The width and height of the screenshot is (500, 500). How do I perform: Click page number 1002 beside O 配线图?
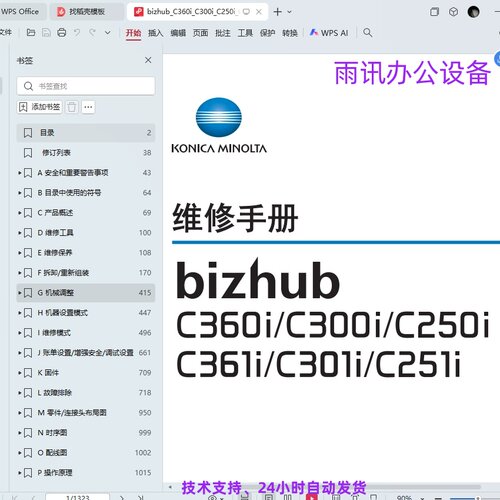pos(143,453)
